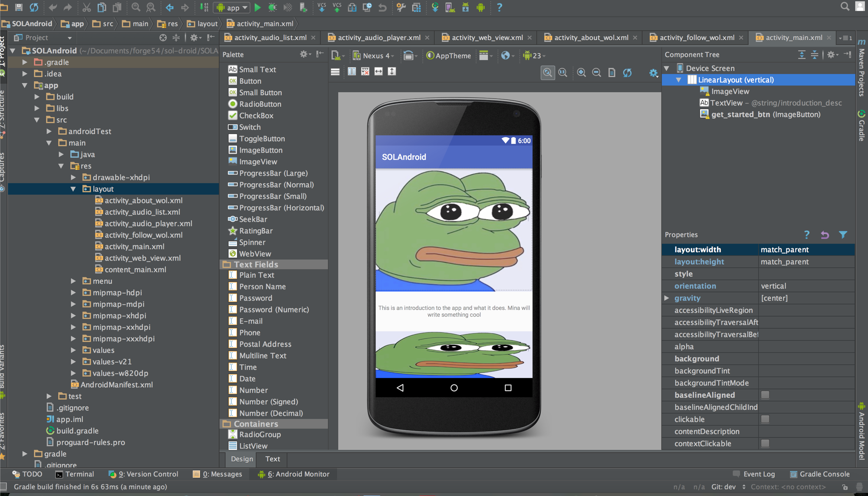The width and height of the screenshot is (868, 496).
Task: Click the Zoom to Fit icon in the designer
Action: 548,73
